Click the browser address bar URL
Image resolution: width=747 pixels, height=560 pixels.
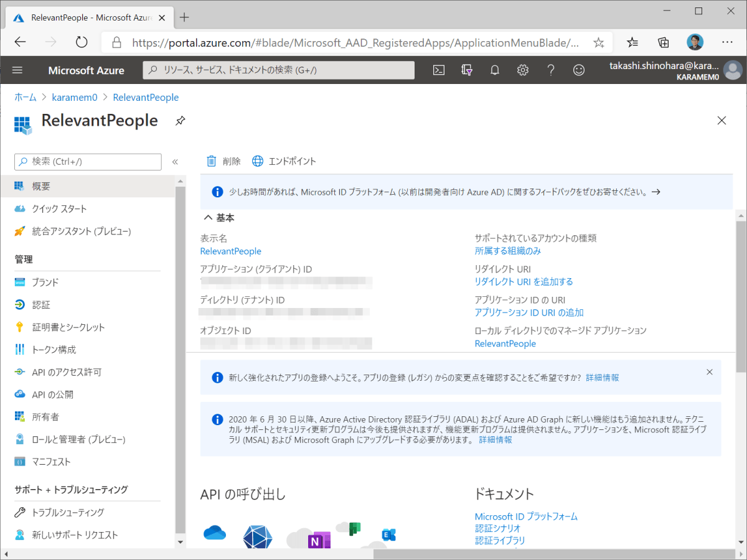point(356,43)
